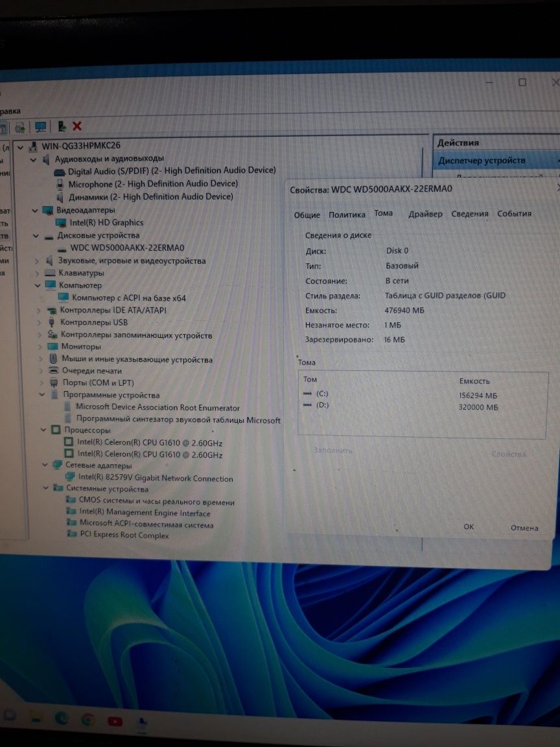Image resolution: width=560 pixels, height=747 pixels.
Task: Click the icon beside Intel(R) HD Graphics
Action: [60, 222]
